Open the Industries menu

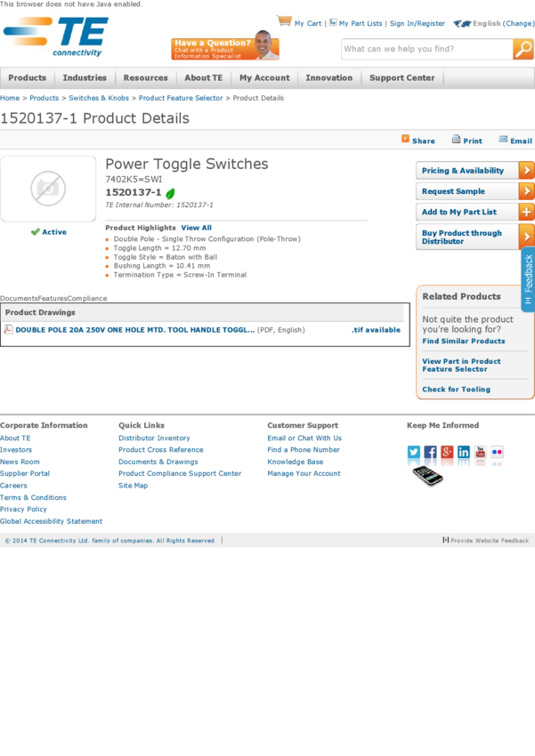point(85,77)
